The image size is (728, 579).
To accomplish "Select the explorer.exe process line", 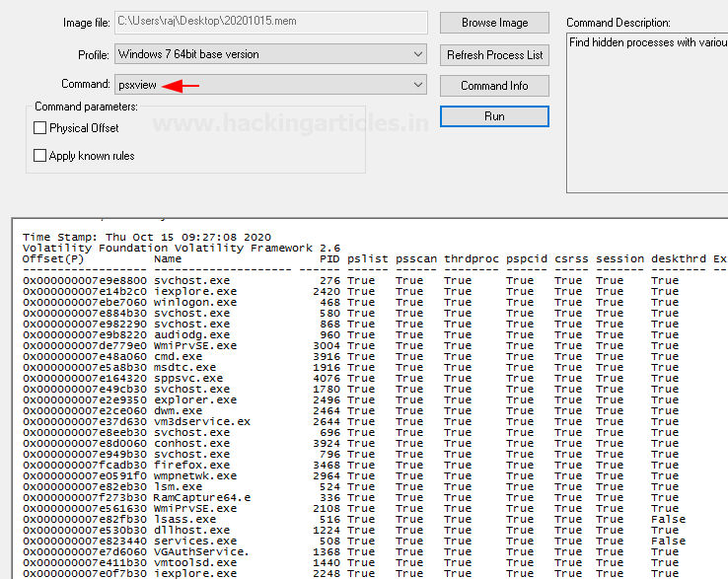I will pyautogui.click(x=195, y=399).
